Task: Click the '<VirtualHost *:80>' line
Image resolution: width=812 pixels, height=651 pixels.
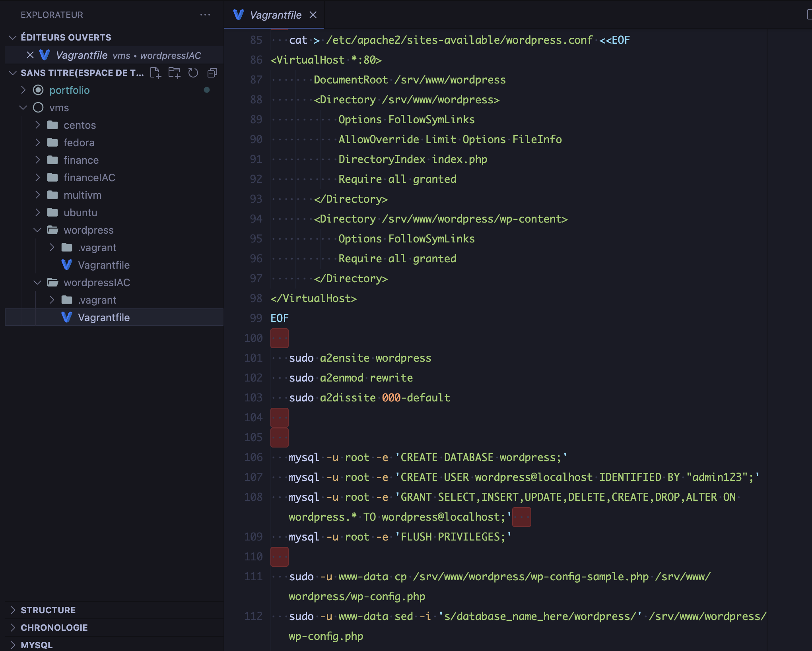Action: [326, 60]
